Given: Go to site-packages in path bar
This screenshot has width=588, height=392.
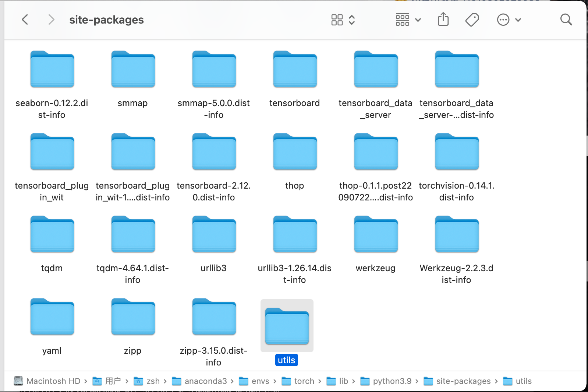Looking at the screenshot, I should 457,381.
